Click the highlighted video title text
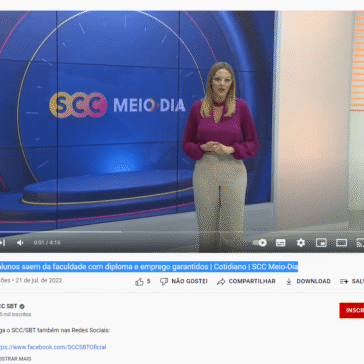The image size is (364, 364). coord(149,267)
